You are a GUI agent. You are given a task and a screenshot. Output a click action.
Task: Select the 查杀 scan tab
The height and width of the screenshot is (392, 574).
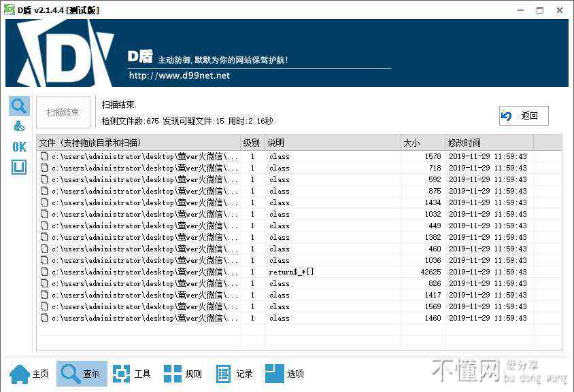point(82,374)
